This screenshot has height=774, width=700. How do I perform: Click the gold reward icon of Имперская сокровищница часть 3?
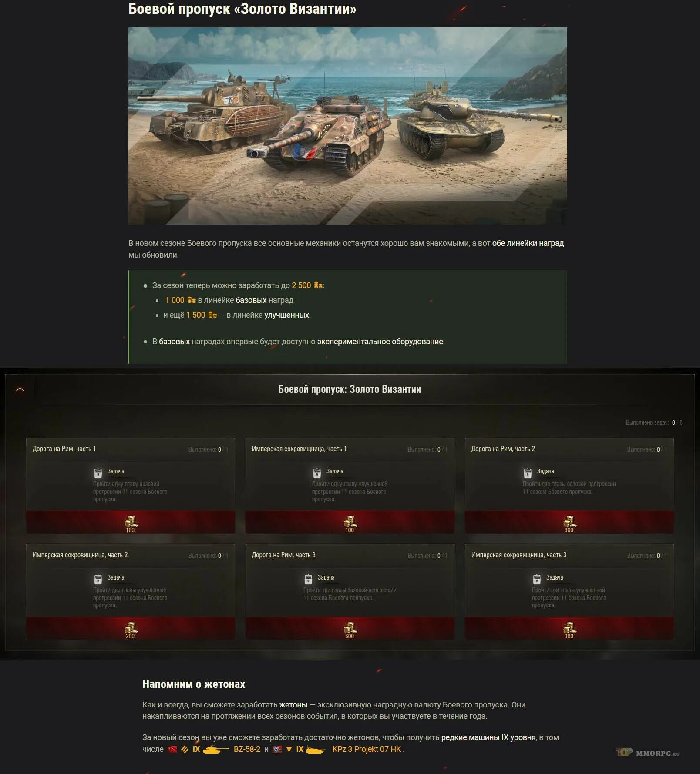[x=569, y=627]
